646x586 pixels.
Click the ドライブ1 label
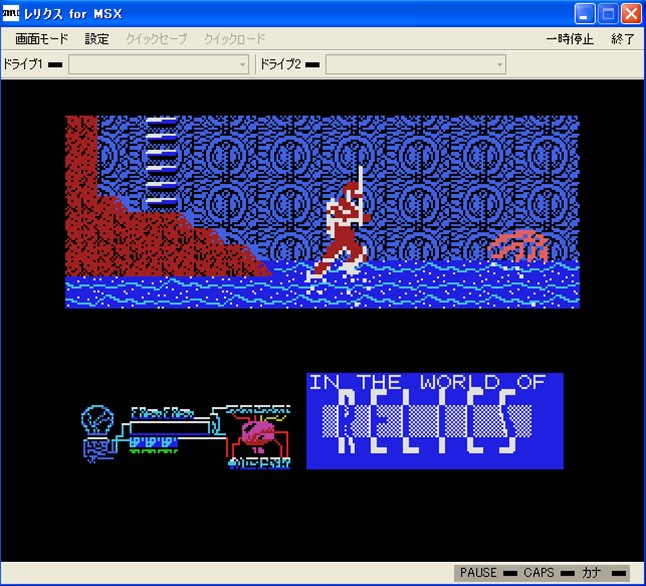coord(23,64)
